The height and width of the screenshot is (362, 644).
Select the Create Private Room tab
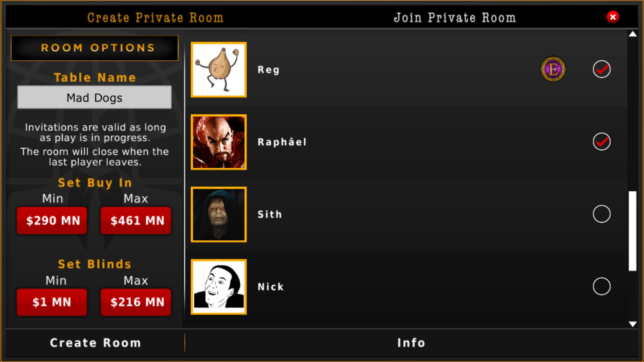[155, 17]
